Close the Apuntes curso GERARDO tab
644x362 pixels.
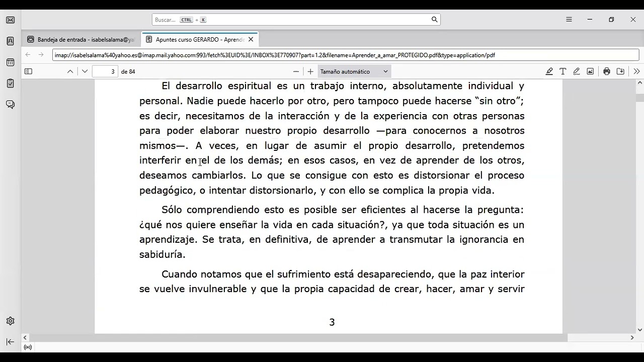[x=251, y=39]
